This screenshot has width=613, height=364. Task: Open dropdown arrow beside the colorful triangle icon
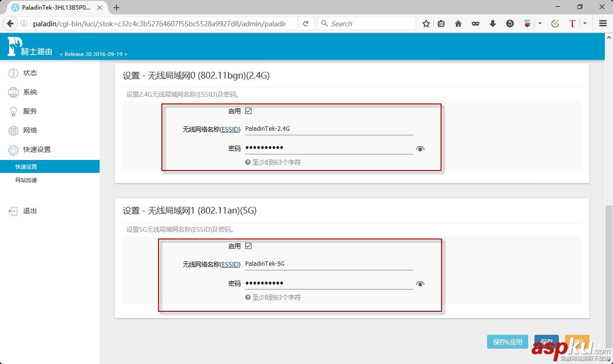[540, 23]
